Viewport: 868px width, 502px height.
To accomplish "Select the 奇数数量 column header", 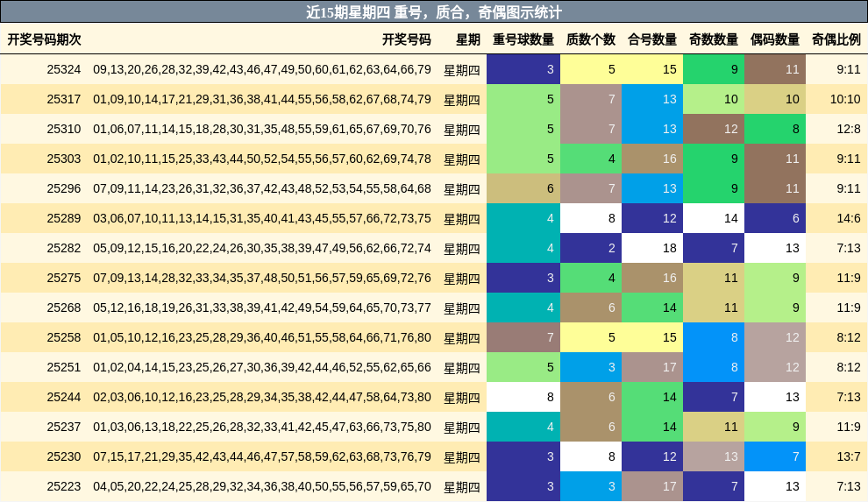I will [714, 39].
